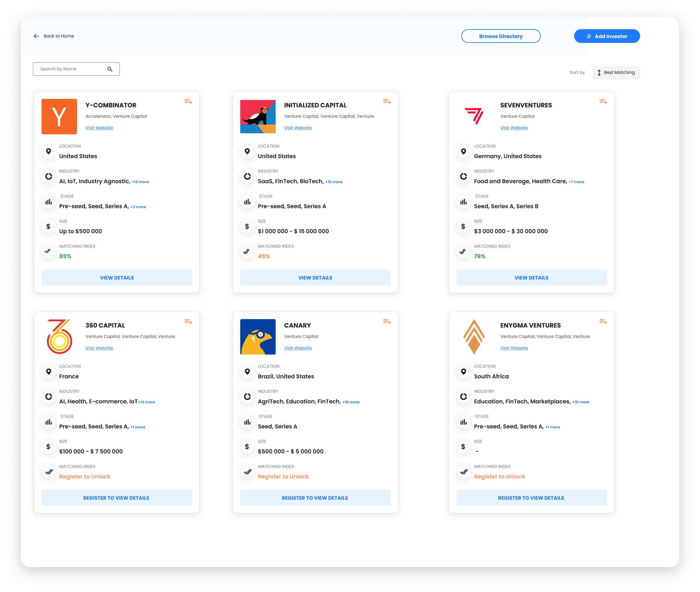The image size is (700, 592).
Task: Expand +1 more stages for Enygma Ventures
Action: click(x=552, y=427)
